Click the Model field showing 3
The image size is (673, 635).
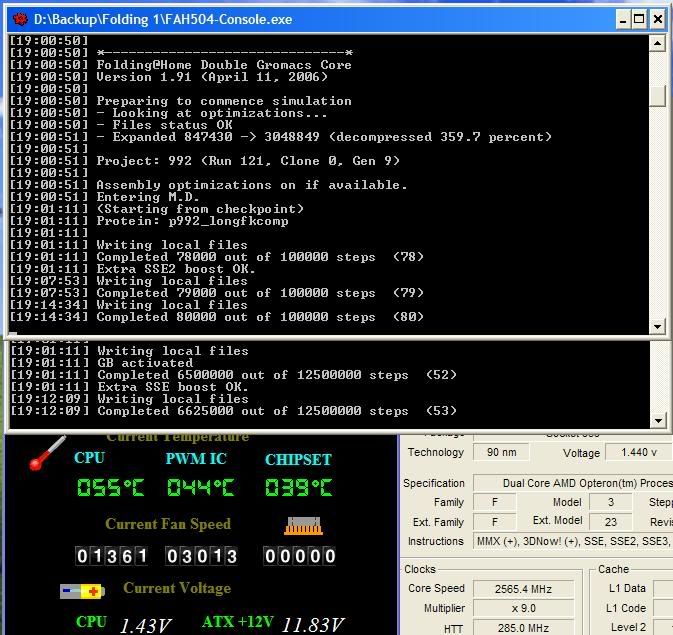611,502
